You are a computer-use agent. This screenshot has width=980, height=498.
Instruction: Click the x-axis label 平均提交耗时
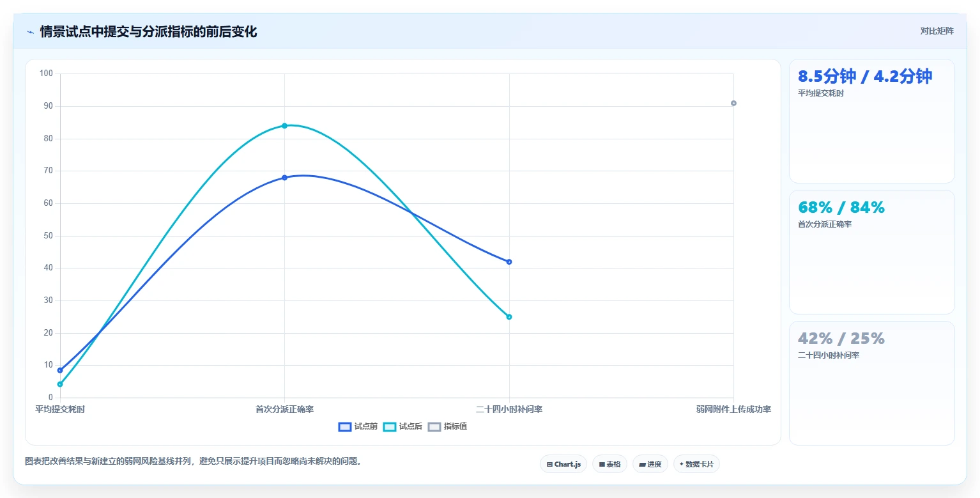point(60,409)
